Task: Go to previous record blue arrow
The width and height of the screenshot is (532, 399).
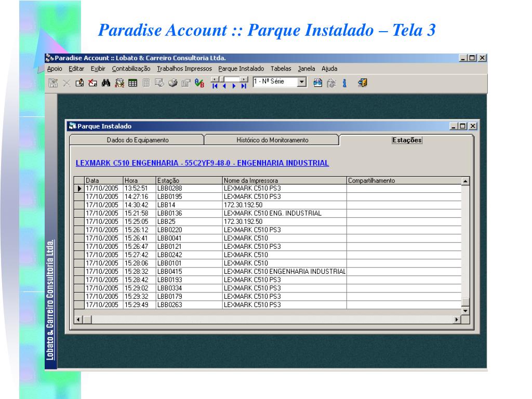Action: 224,86
